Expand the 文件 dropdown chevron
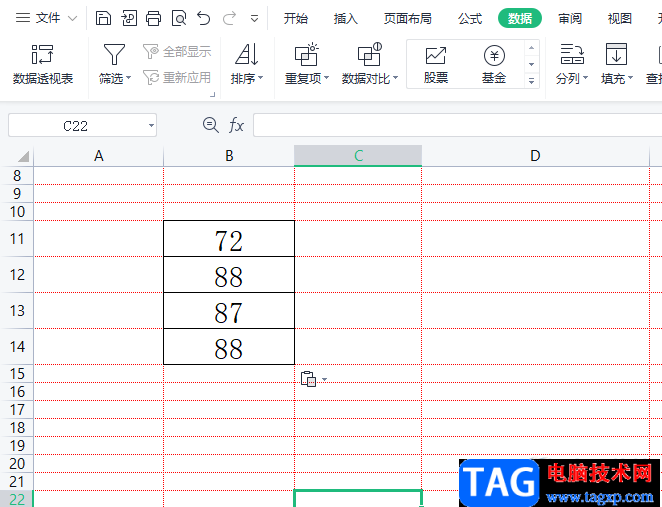This screenshot has width=662, height=507. (73, 19)
